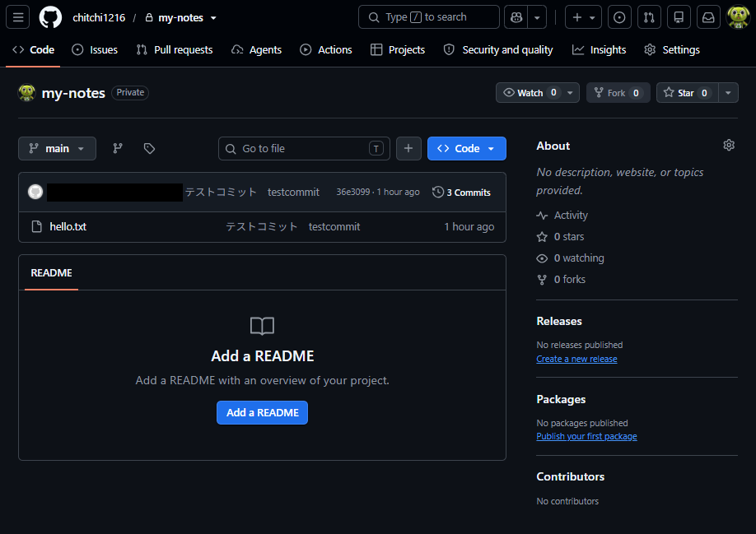This screenshot has width=756, height=534.
Task: Open the latest commit message テストコミット testcommit
Action: (252, 192)
